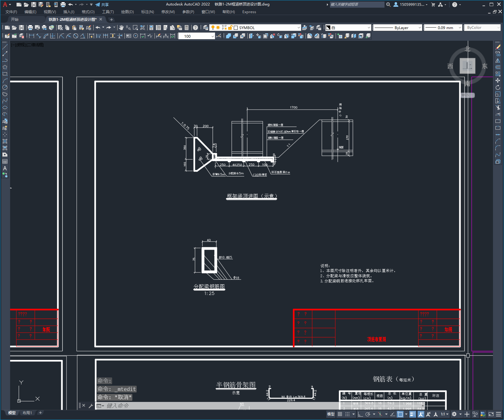Select the Hatch tool in the draw toolbar
The height and width of the screenshot is (420, 504).
pos(5,141)
